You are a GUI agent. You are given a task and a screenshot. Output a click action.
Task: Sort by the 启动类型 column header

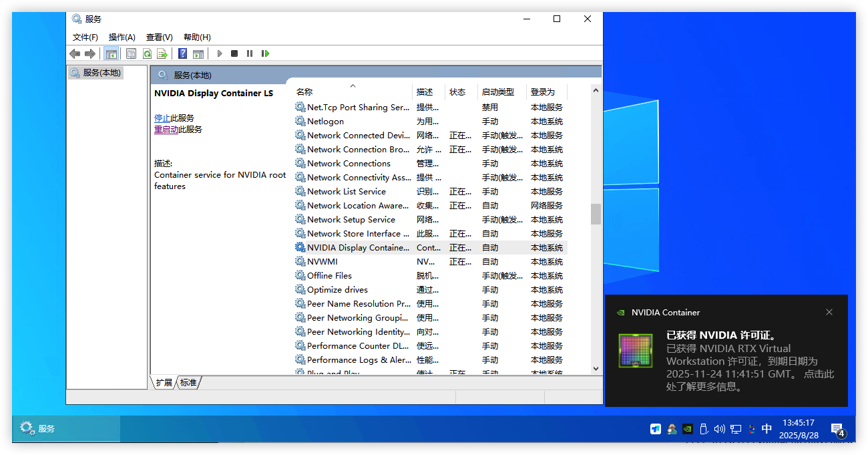click(502, 92)
